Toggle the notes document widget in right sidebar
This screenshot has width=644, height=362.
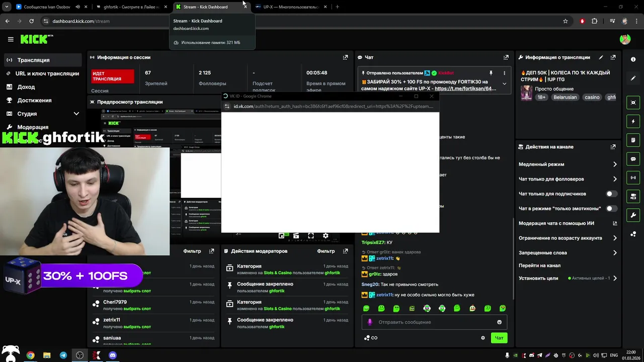[633, 140]
